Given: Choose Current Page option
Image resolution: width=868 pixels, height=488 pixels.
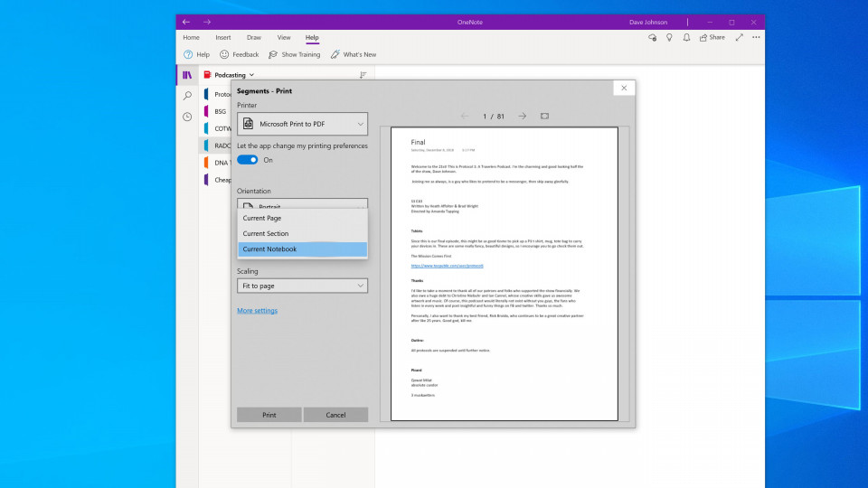Looking at the screenshot, I should [x=302, y=218].
